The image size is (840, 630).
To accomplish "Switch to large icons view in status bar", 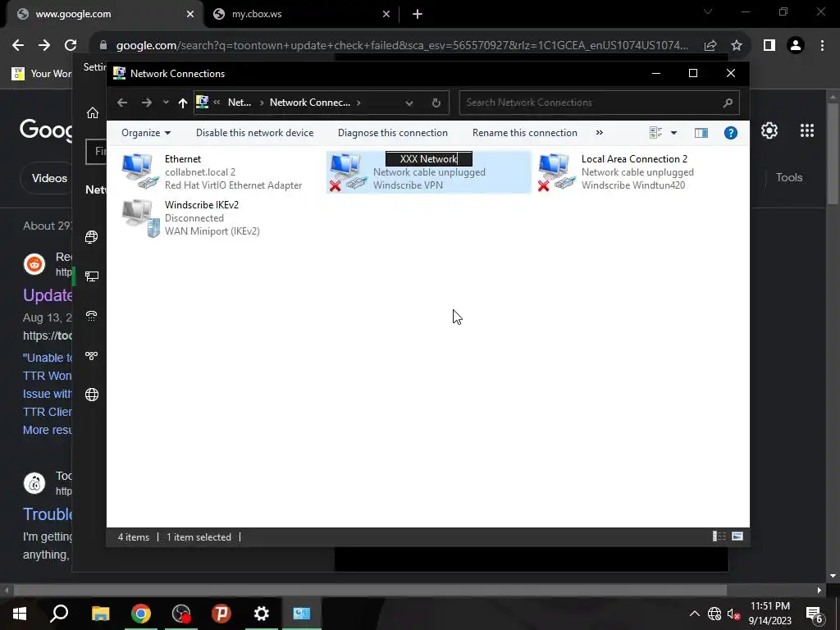I will [737, 536].
